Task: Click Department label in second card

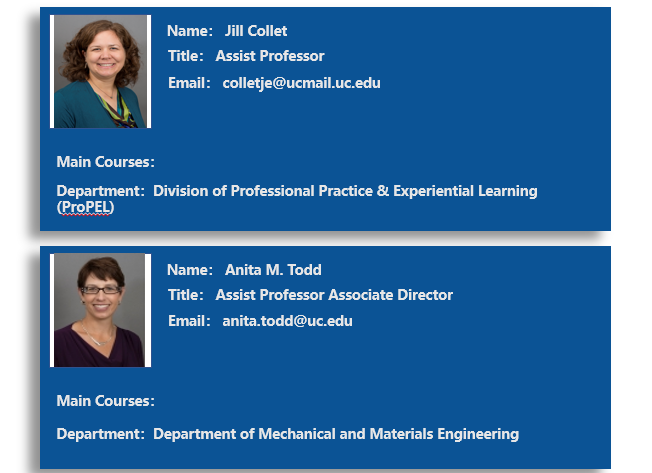Action: 101,434
